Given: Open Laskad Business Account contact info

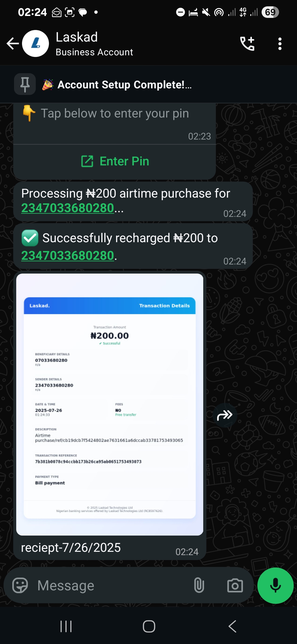Looking at the screenshot, I should tap(94, 43).
